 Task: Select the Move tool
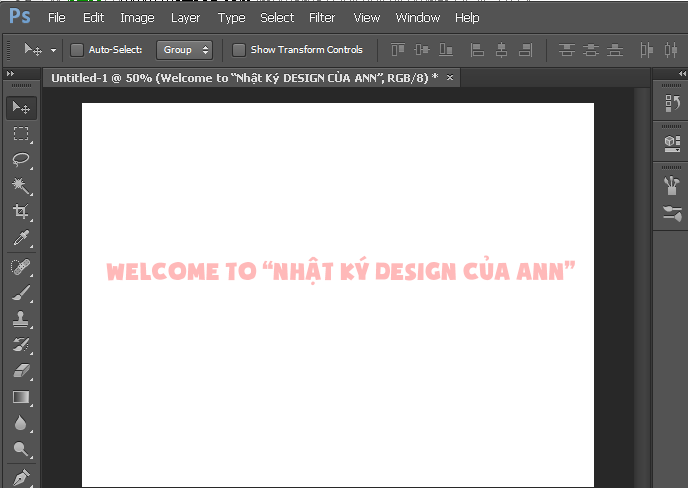pyautogui.click(x=21, y=107)
